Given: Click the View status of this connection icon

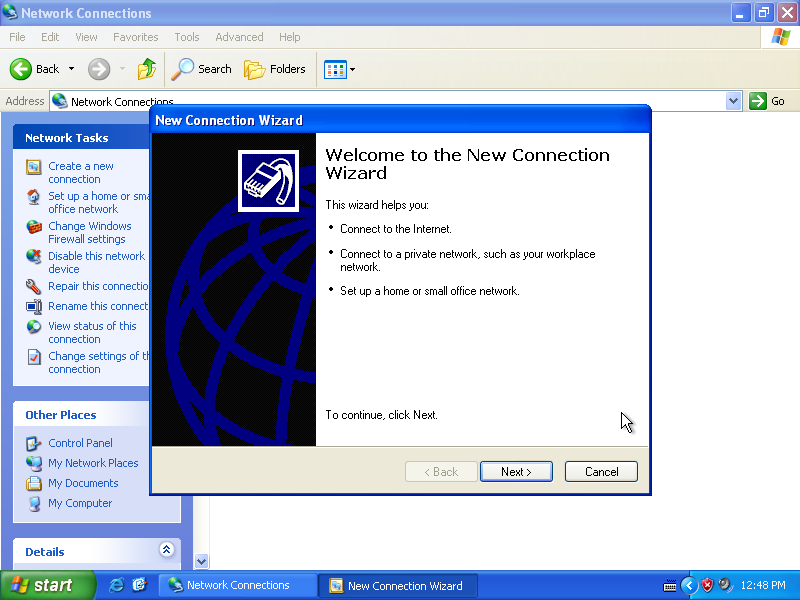Looking at the screenshot, I should [x=34, y=327].
